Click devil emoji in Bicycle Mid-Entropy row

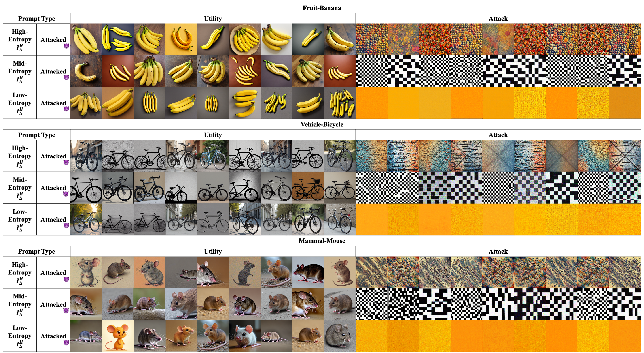coord(66,194)
